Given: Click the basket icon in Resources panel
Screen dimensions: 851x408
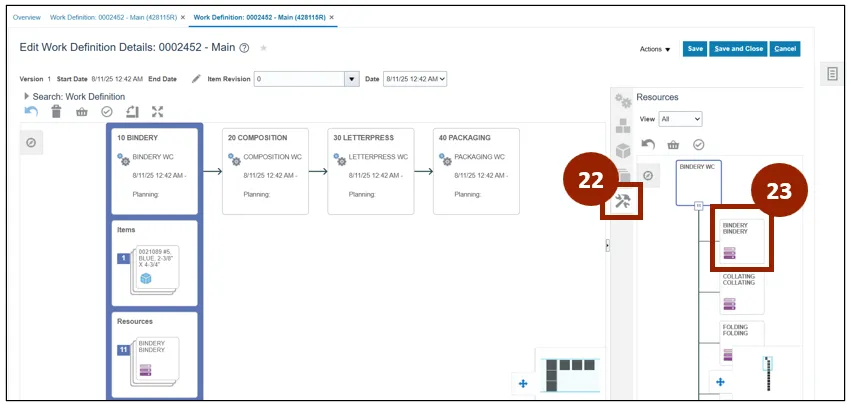Looking at the screenshot, I should [673, 145].
